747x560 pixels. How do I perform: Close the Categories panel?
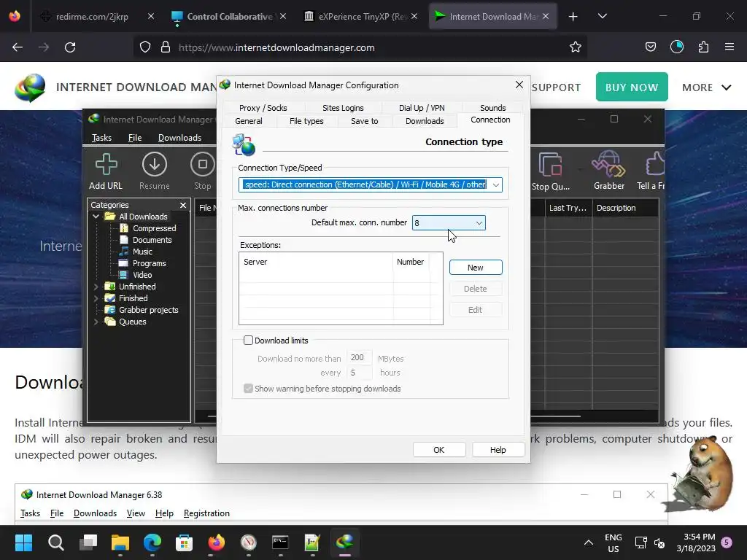click(x=183, y=205)
